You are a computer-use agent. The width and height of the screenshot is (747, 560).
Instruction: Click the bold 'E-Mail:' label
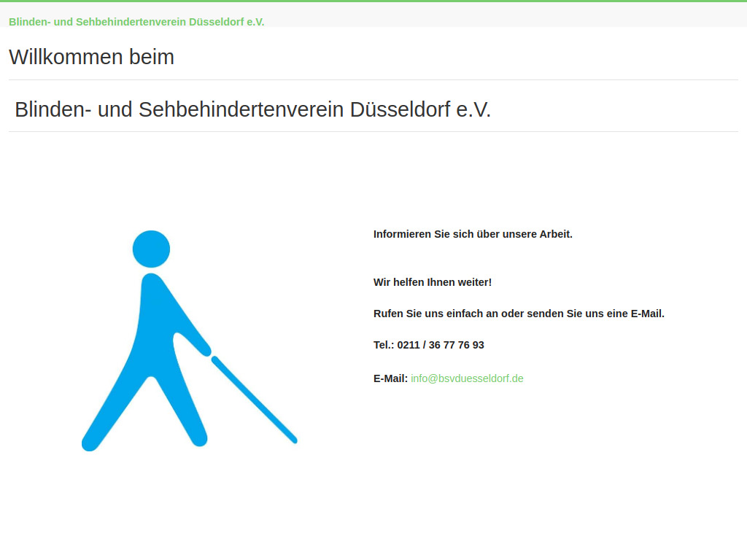point(390,378)
